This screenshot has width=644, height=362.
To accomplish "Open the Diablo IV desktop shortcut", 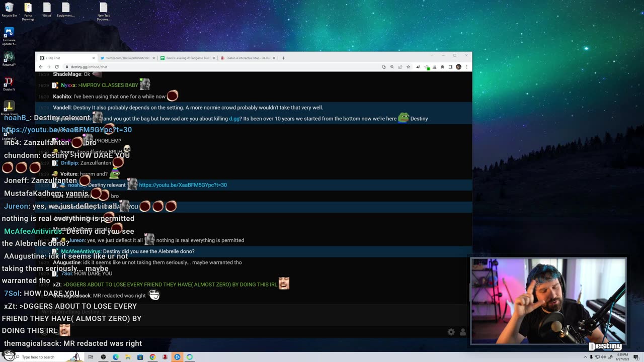I will click(x=9, y=84).
